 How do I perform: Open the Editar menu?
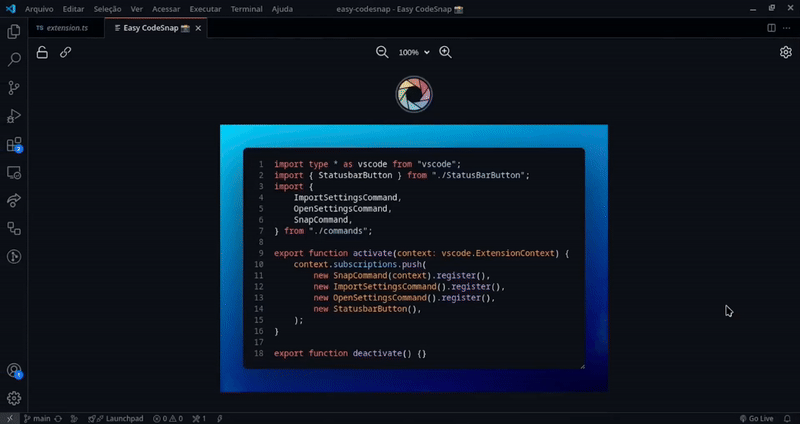point(73,9)
